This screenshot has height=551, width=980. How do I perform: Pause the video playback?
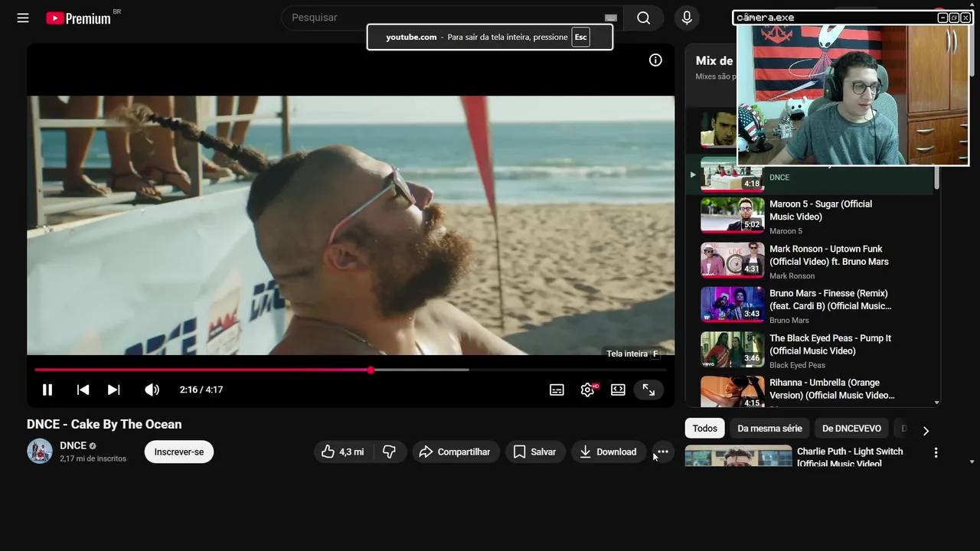tap(47, 390)
